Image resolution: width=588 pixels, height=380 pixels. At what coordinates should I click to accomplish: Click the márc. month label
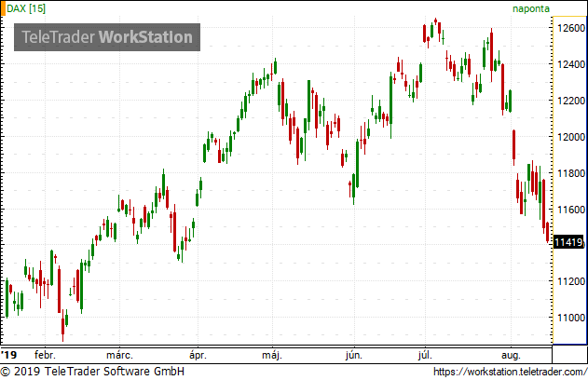119,355
